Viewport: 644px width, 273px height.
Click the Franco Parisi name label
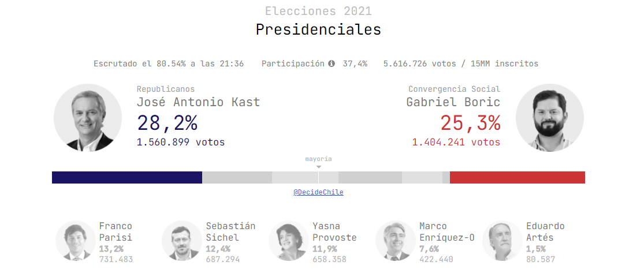click(x=116, y=231)
